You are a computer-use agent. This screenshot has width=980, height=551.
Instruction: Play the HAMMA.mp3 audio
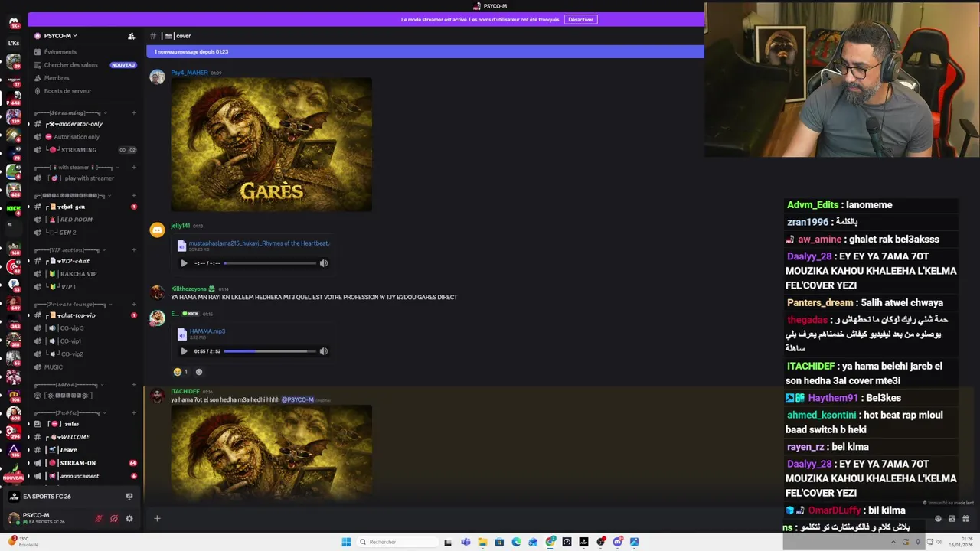tap(184, 351)
